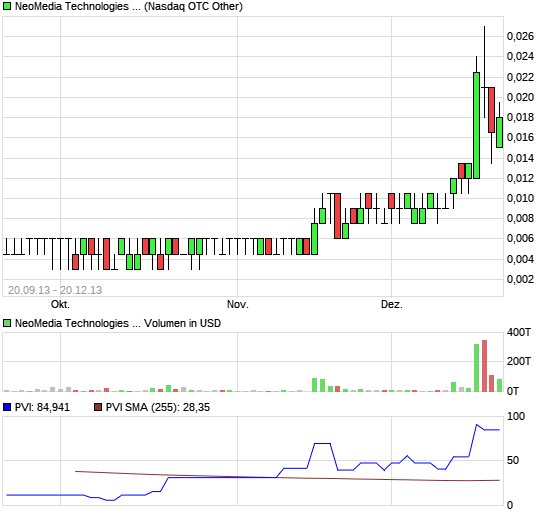Click the 0,026 price axis label
This screenshot has height=515, width=545.
(x=520, y=36)
